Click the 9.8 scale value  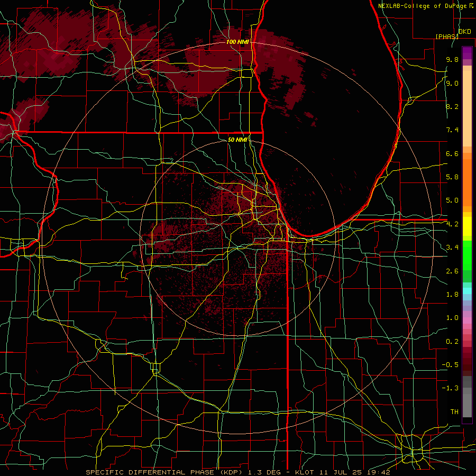452,59
